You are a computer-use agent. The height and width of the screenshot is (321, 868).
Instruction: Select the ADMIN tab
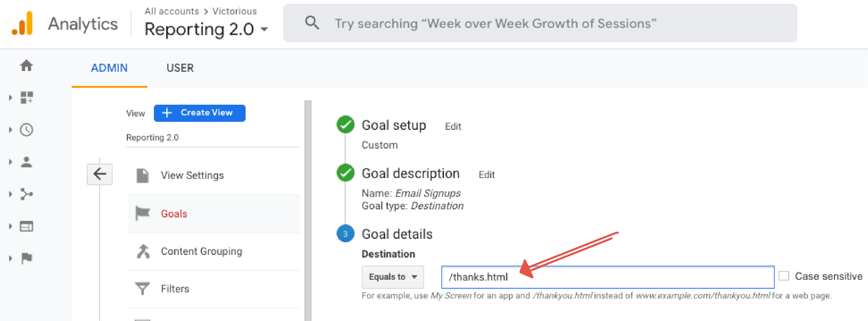(109, 68)
